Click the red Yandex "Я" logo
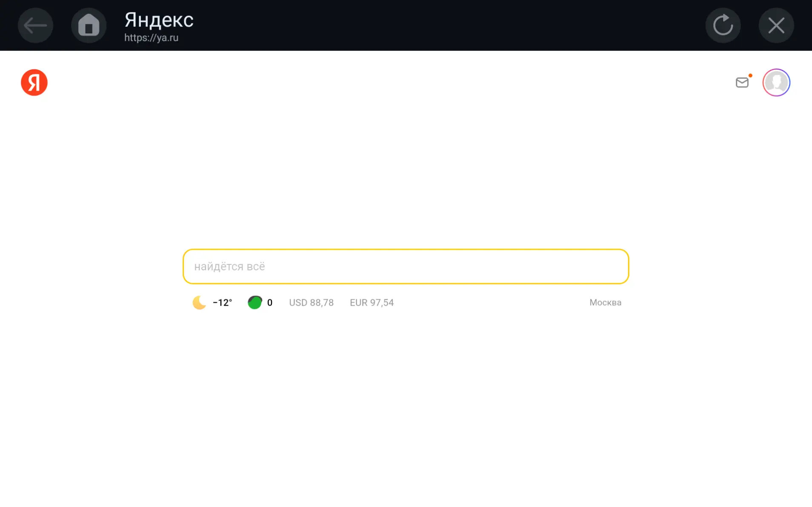 tap(34, 83)
